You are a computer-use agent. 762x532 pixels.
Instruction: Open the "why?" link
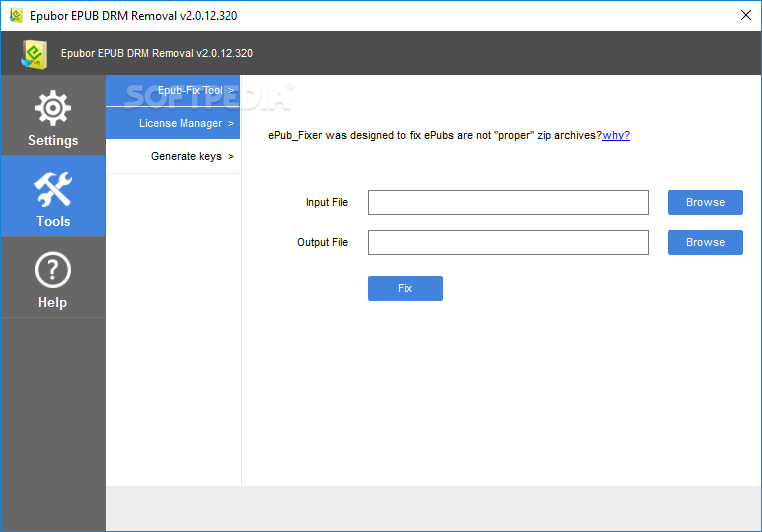[616, 135]
